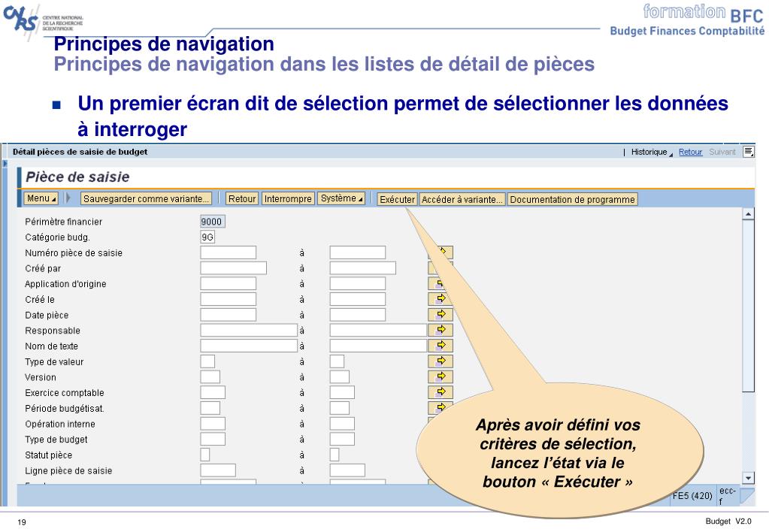Click Sauvegarder comme variante button
The width and height of the screenshot is (769, 532).
point(146,198)
